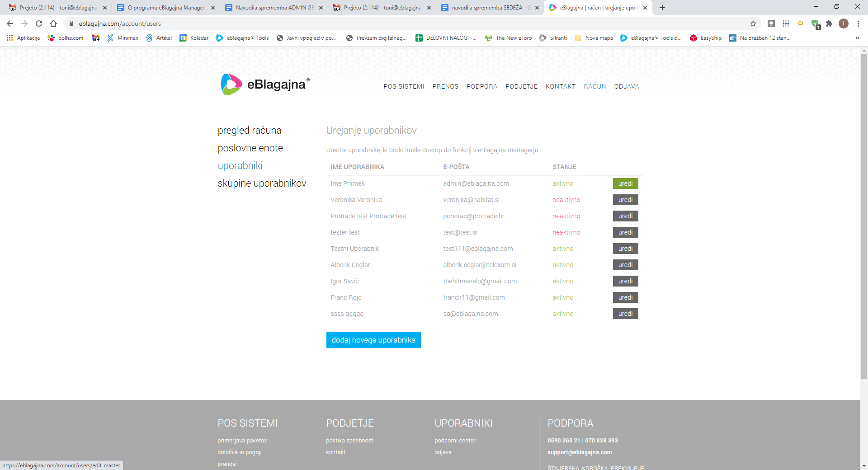This screenshot has height=470, width=868.
Task: Open Aplikacije apps bookmark
Action: tap(23, 38)
